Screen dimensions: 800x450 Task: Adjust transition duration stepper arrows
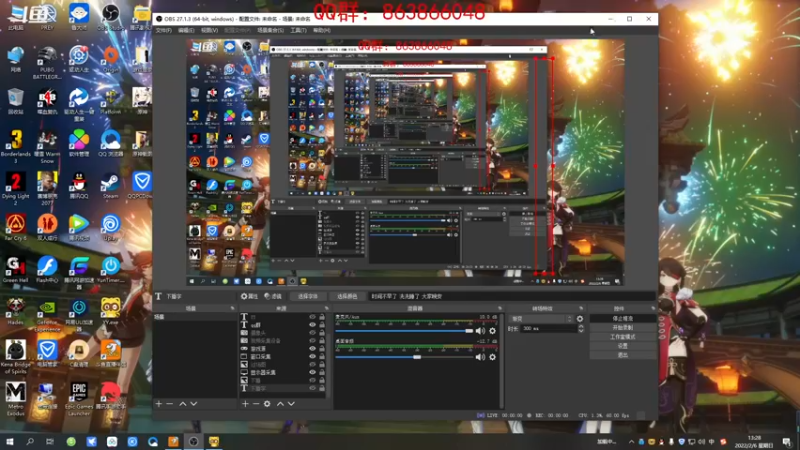[581, 329]
